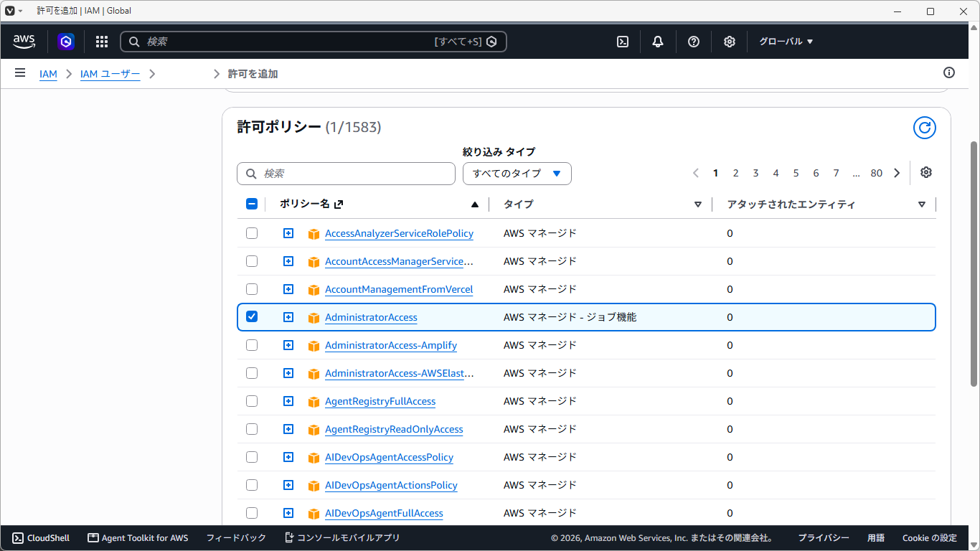
Task: Open the AdministratorAccess policy link
Action: click(x=371, y=317)
